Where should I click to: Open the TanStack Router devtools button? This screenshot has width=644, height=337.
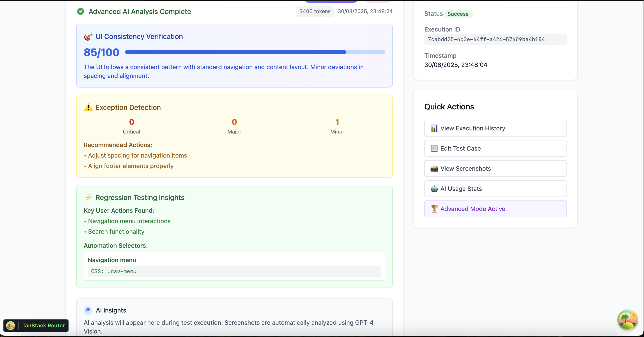[x=36, y=325]
